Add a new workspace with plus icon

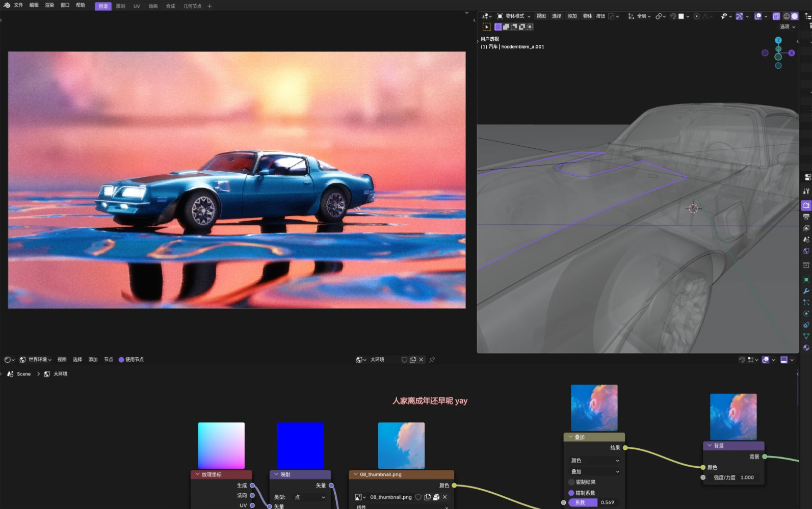pyautogui.click(x=209, y=6)
